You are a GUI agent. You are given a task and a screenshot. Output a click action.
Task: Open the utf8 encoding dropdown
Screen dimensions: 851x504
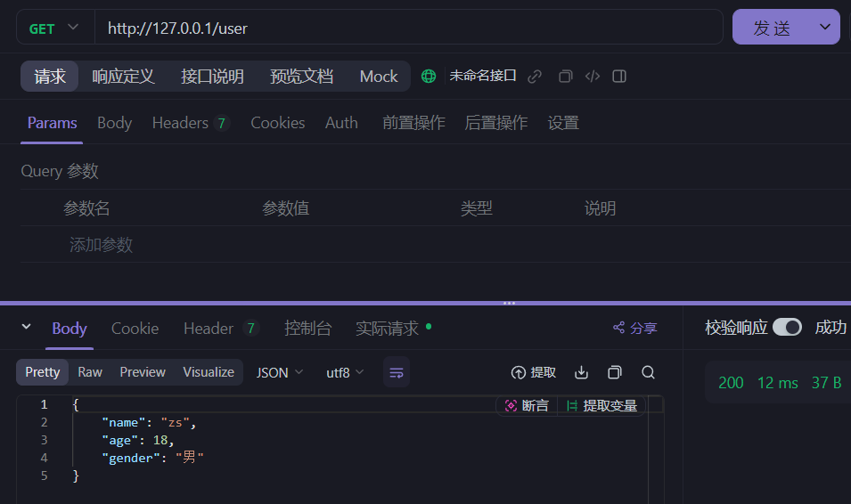point(345,373)
